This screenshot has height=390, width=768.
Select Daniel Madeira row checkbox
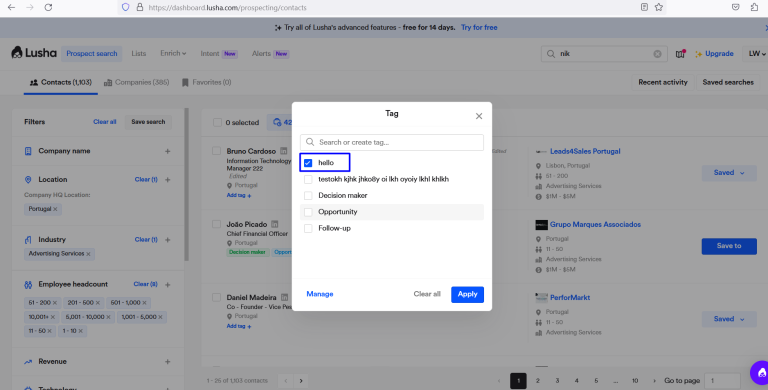click(216, 297)
